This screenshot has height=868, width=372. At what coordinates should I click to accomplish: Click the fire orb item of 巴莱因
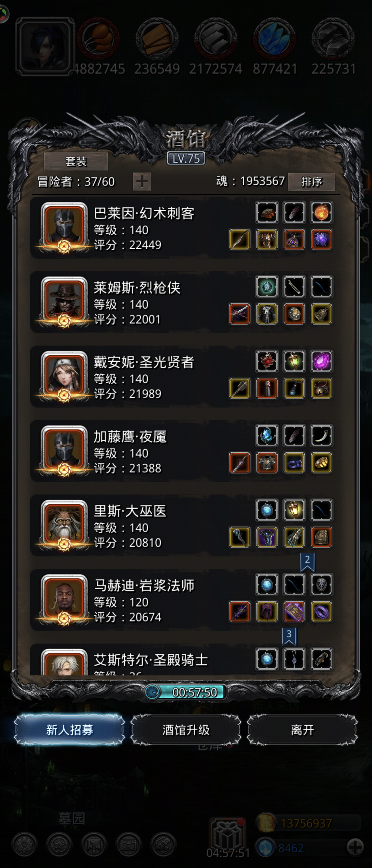pyautogui.click(x=321, y=212)
